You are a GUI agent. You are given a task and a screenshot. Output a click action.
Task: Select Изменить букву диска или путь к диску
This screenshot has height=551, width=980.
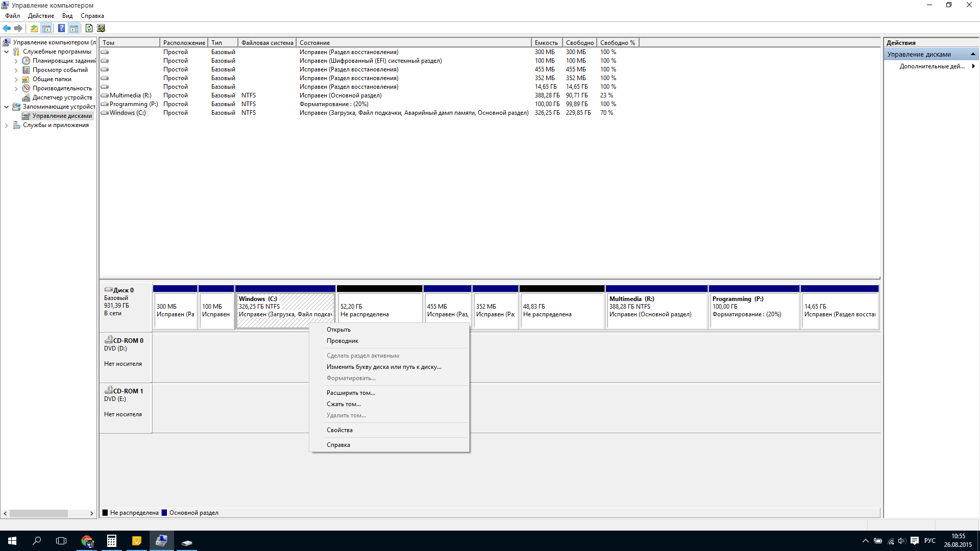tap(389, 367)
